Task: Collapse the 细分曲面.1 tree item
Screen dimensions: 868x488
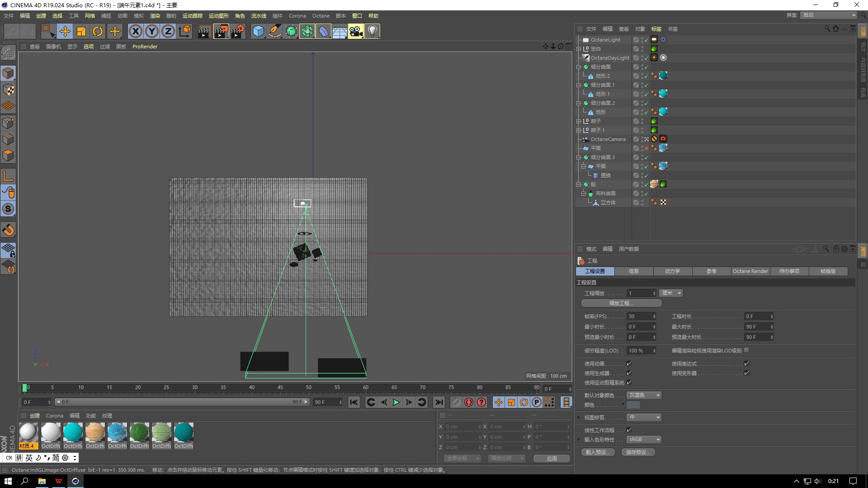Action: 578,85
